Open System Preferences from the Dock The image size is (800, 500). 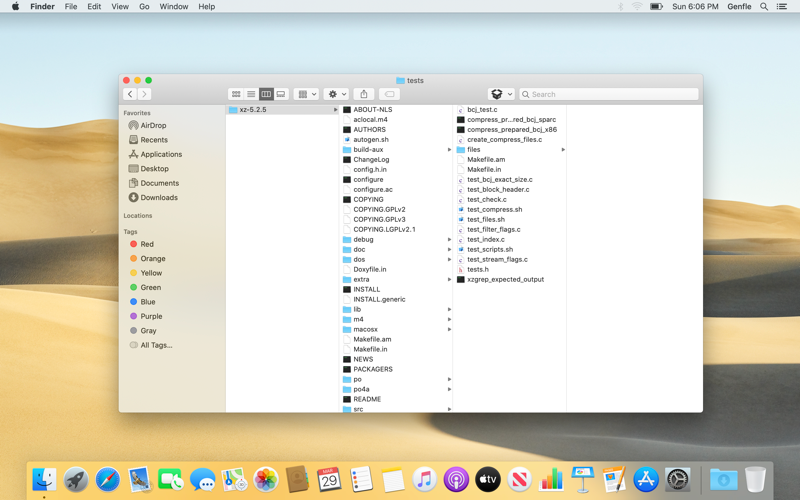pyautogui.click(x=678, y=480)
